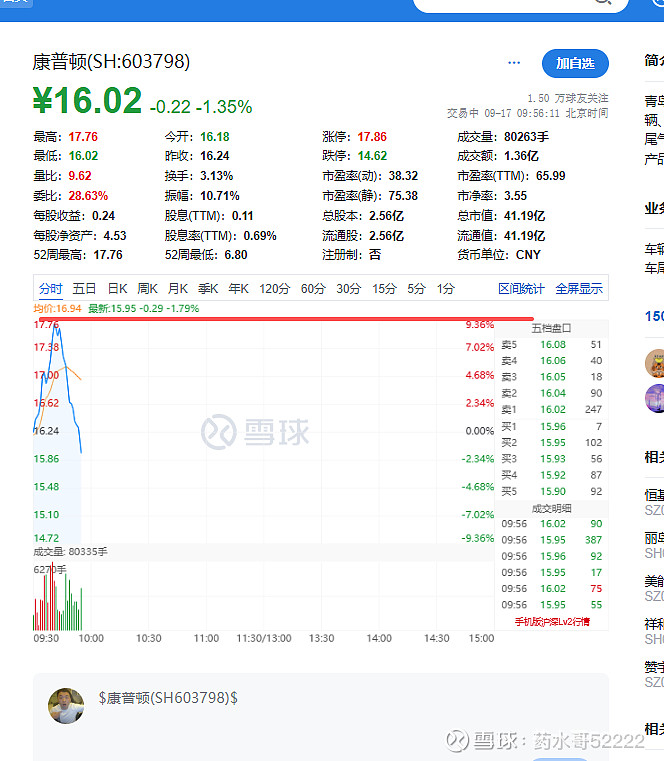Click the 买4 price 15.92 row
This screenshot has height=761, width=664.
click(551, 475)
